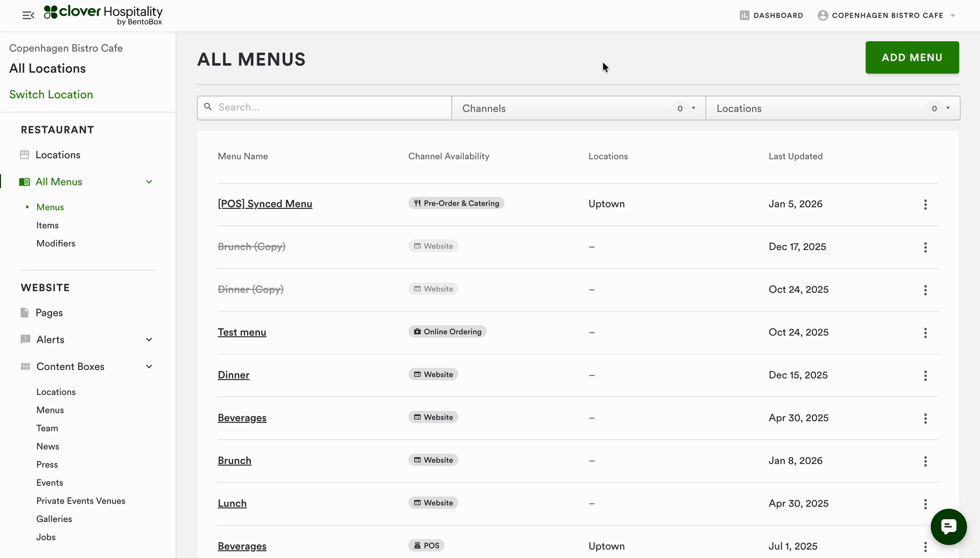The image size is (980, 558).
Task: Click the All Menus book icon
Action: [x=25, y=182]
